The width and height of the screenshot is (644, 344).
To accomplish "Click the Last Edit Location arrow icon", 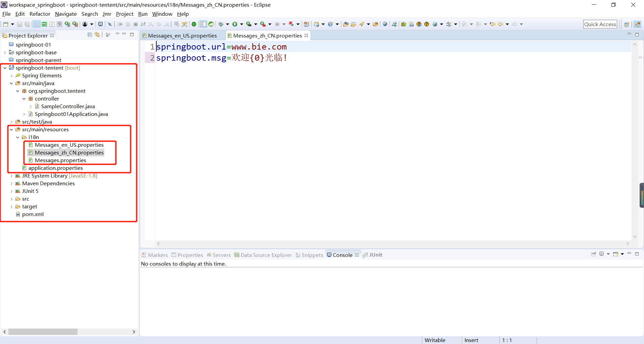I will 492,24.
